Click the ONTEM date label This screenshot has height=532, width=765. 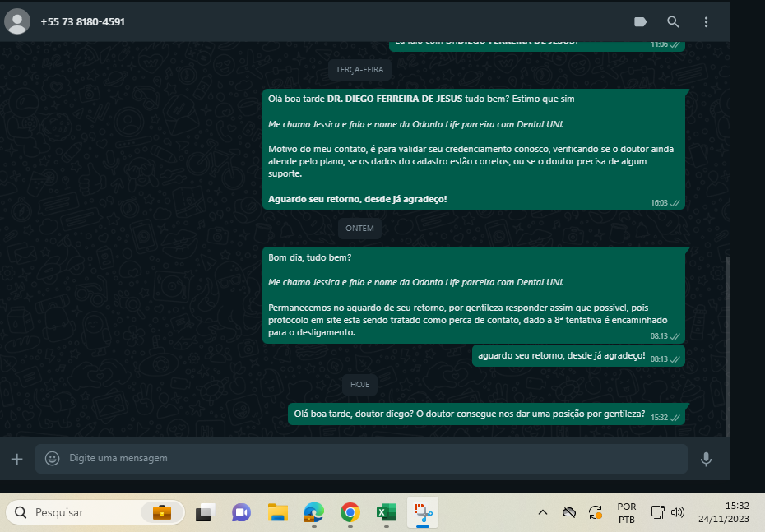[x=359, y=229]
